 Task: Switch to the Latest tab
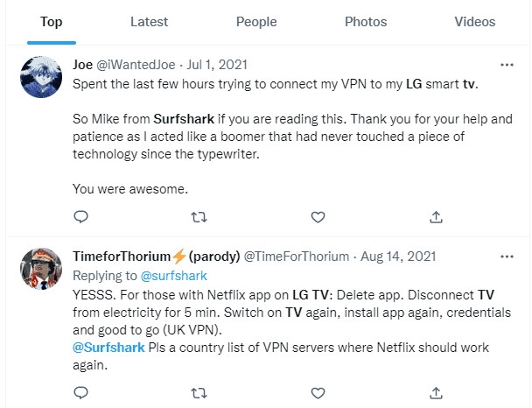[149, 22]
